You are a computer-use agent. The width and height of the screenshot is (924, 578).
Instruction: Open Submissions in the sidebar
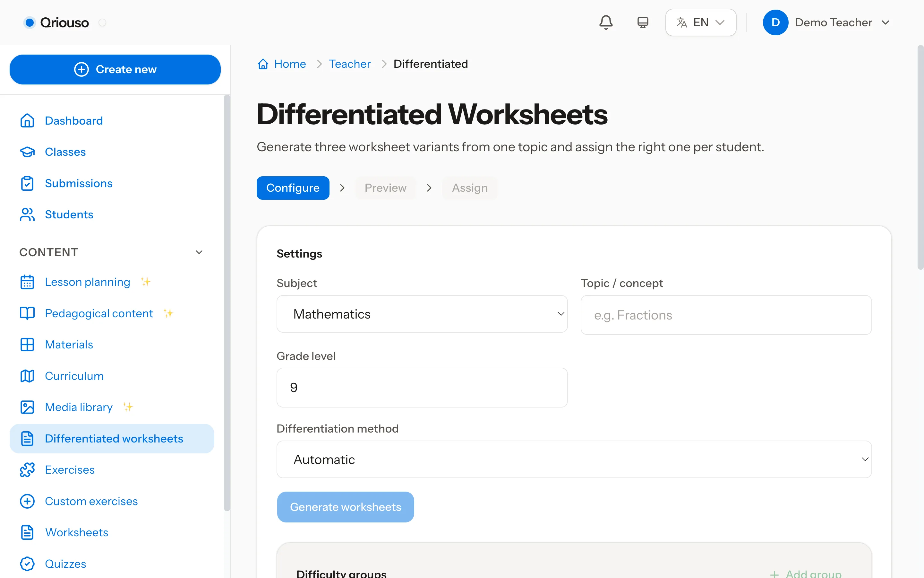point(79,183)
